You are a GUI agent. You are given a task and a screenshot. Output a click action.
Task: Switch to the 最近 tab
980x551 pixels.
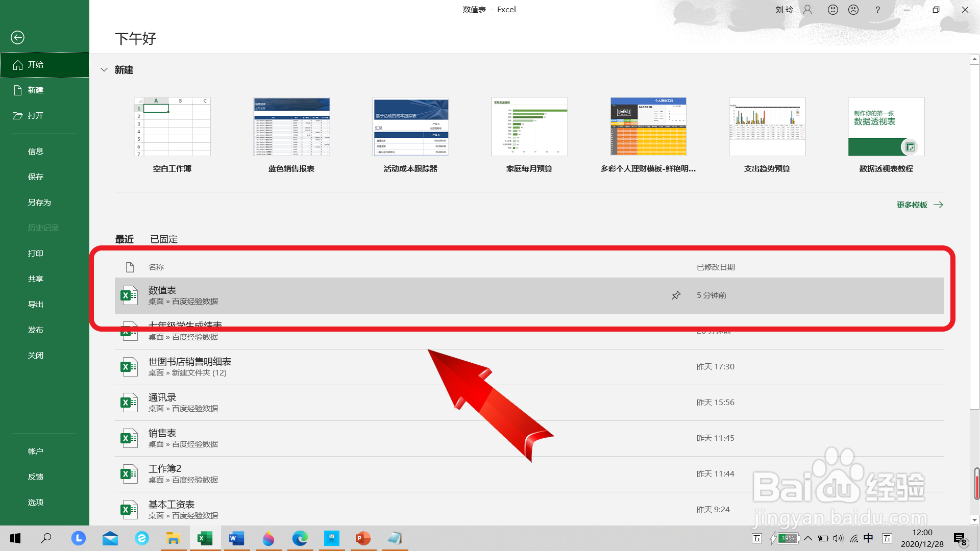click(x=125, y=239)
